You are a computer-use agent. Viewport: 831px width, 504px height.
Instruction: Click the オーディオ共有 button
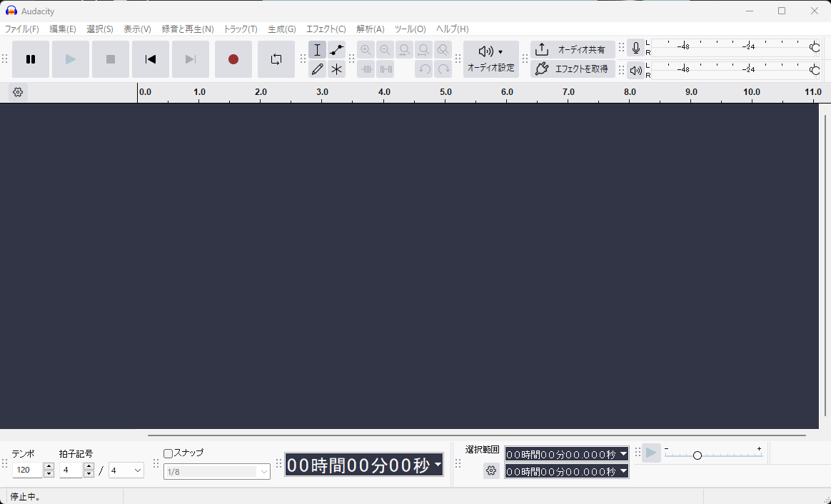[x=573, y=50]
